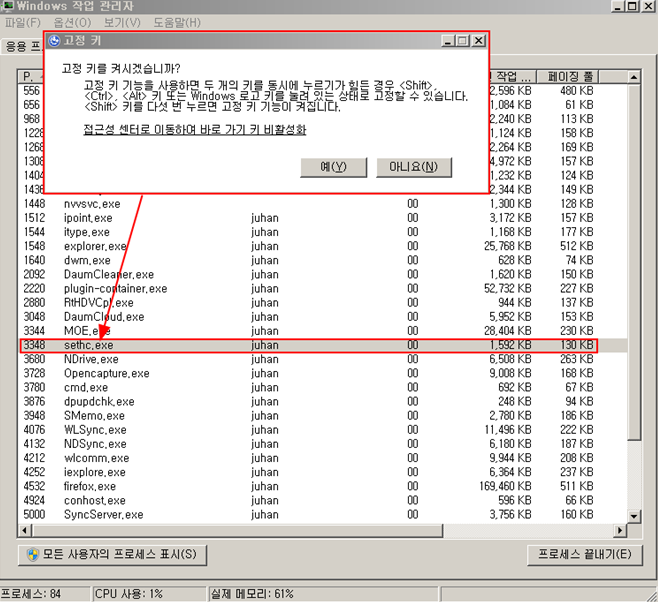Click horizontal scrollbar left arrow
Viewport: 658px width, 602px height.
[24, 530]
